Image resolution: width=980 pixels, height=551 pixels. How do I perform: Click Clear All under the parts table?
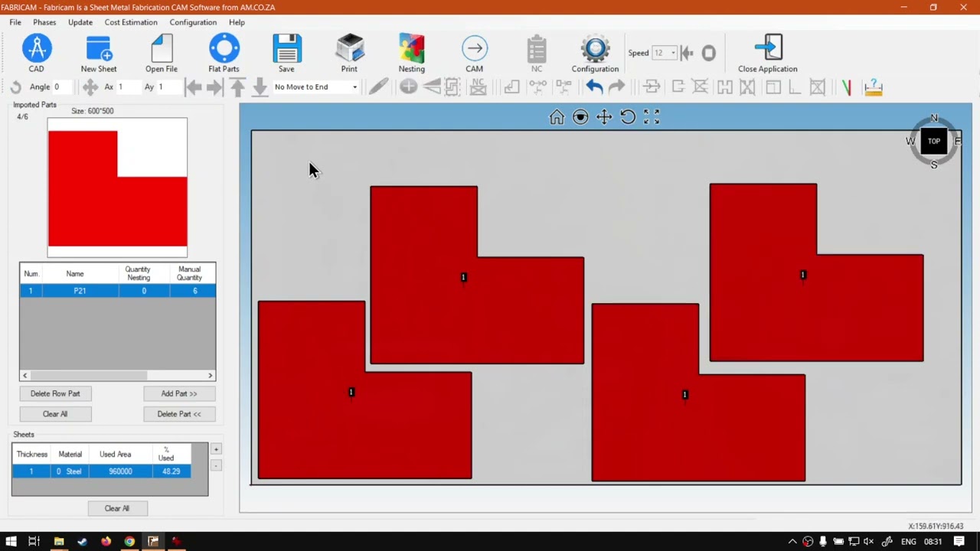pyautogui.click(x=55, y=414)
